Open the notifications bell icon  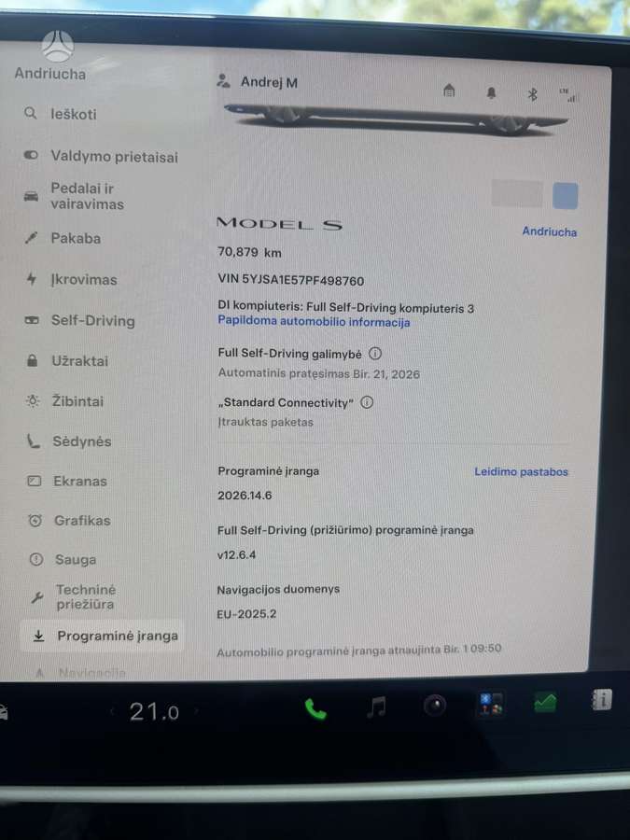tap(491, 92)
